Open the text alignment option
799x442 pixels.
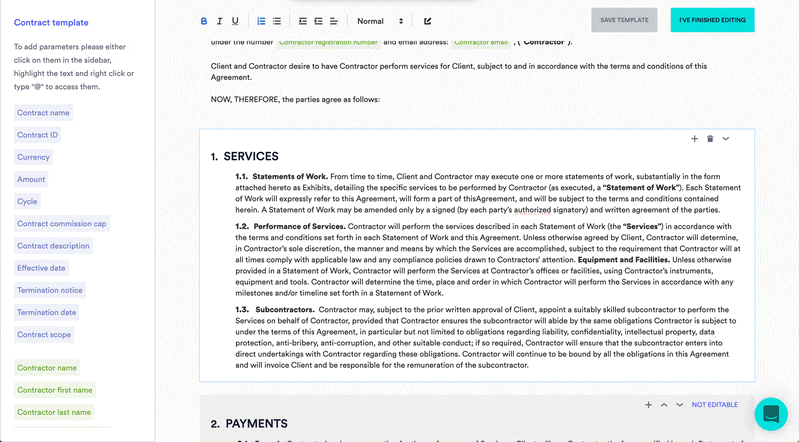[334, 21]
